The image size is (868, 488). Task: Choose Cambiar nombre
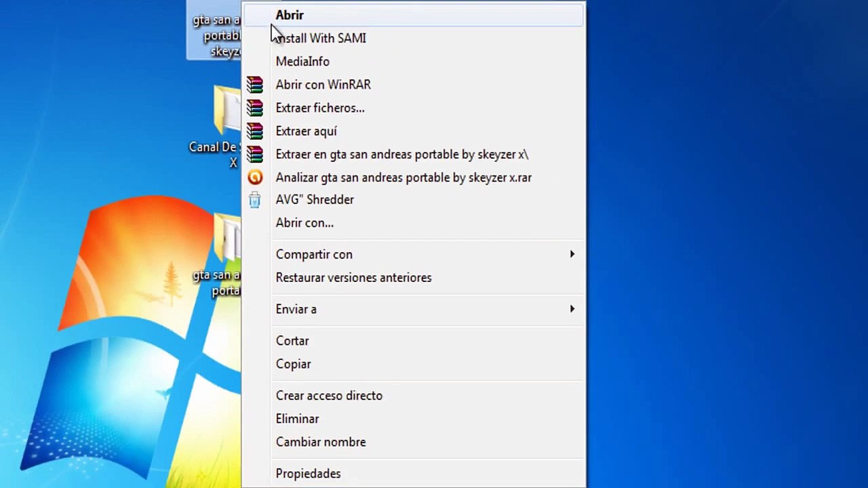coord(413,442)
